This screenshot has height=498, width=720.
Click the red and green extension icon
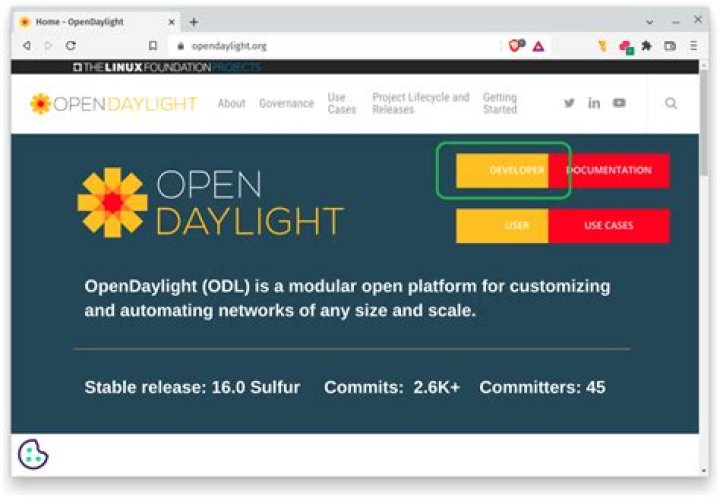(626, 46)
